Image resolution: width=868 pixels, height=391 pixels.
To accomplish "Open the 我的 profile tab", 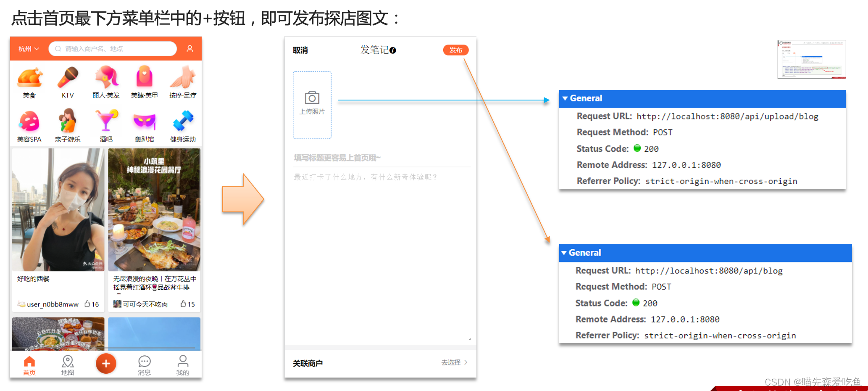I will pos(183,365).
